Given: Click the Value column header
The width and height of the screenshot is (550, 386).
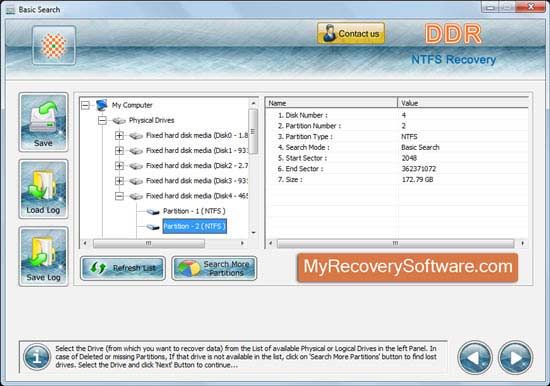Looking at the screenshot, I should (463, 103).
